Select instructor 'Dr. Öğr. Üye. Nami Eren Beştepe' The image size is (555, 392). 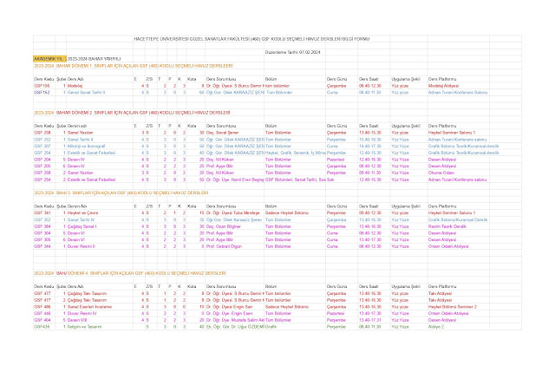235,180
